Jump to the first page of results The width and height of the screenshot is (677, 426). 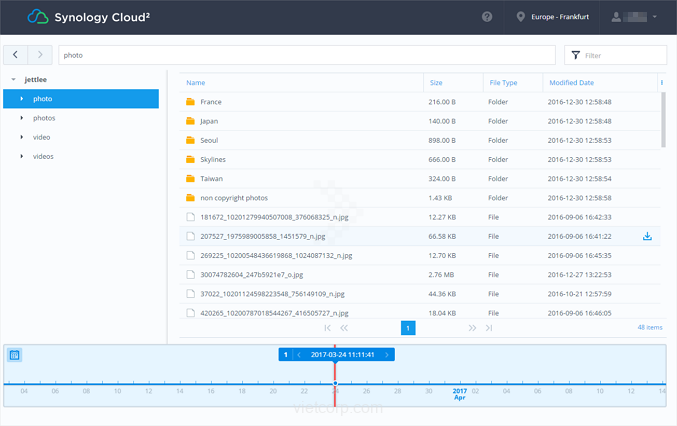[x=327, y=328]
